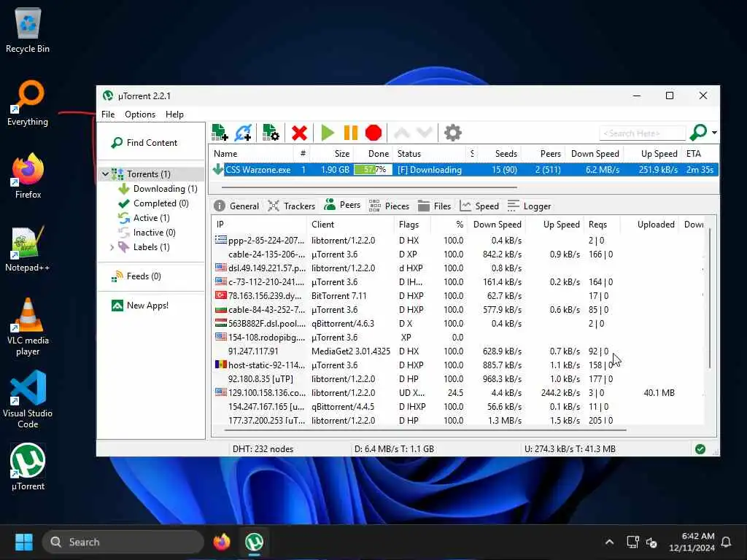Switch to the Trackers tab

click(x=291, y=206)
